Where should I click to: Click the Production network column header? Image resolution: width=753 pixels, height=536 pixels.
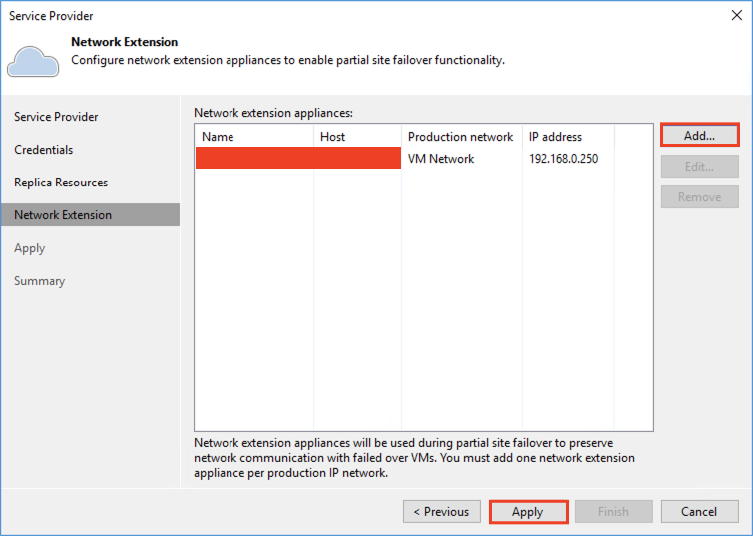(460, 137)
